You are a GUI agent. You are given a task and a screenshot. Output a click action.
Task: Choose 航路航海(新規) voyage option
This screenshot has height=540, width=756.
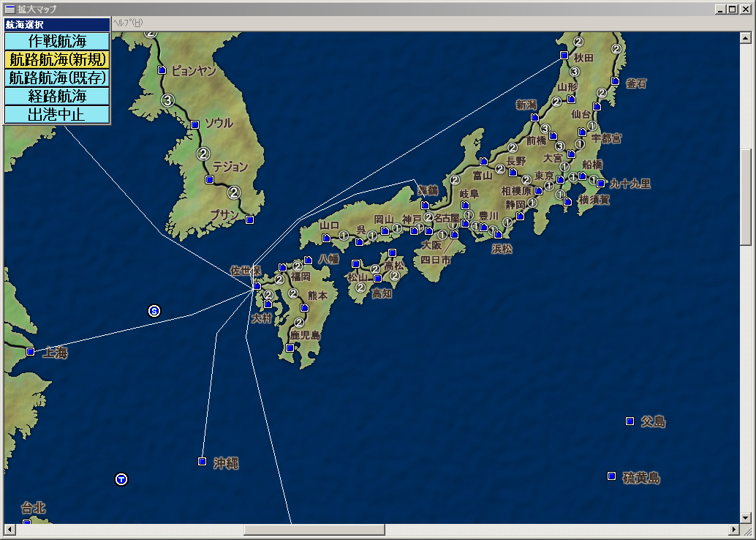[57, 59]
